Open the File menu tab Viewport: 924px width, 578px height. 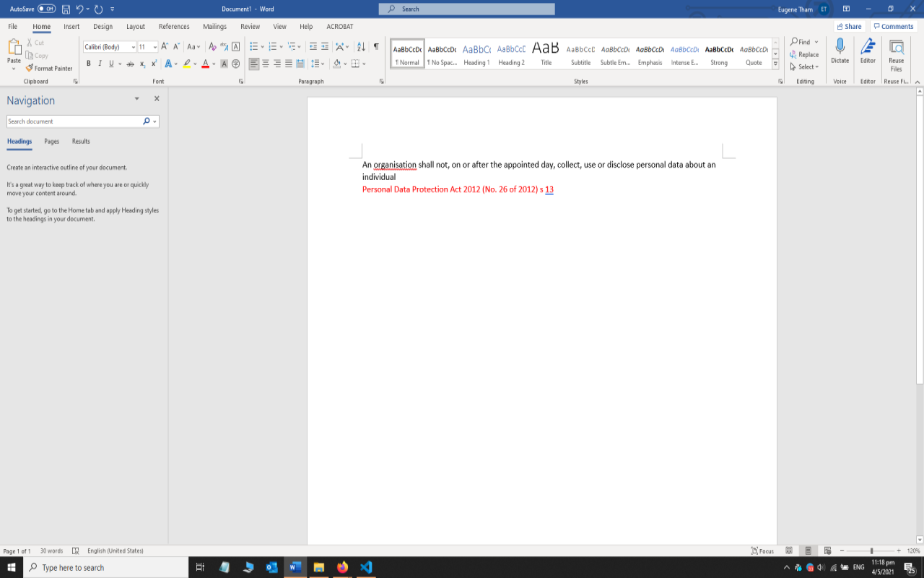[12, 26]
